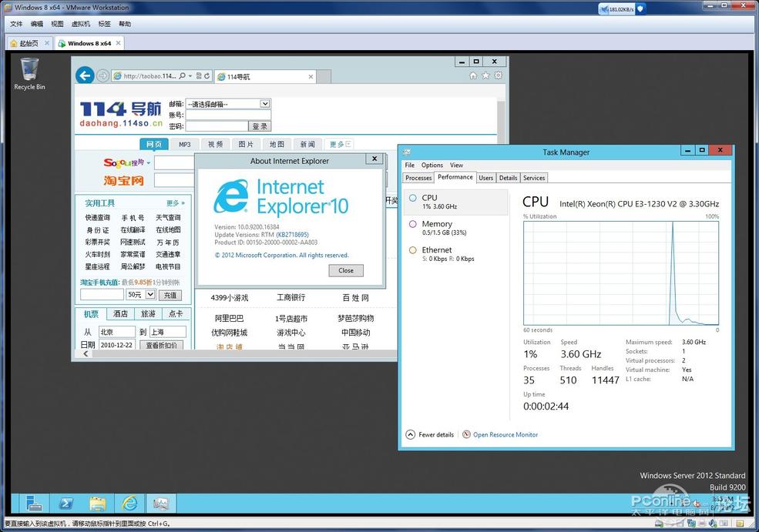Open VMware 虚拟机 menu
Screen dimensions: 759x532
pyautogui.click(x=80, y=24)
